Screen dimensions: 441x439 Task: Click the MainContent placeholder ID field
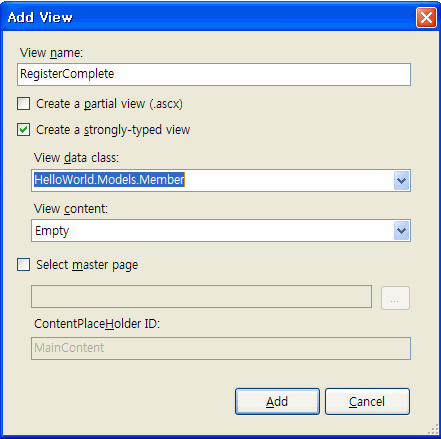click(221, 348)
